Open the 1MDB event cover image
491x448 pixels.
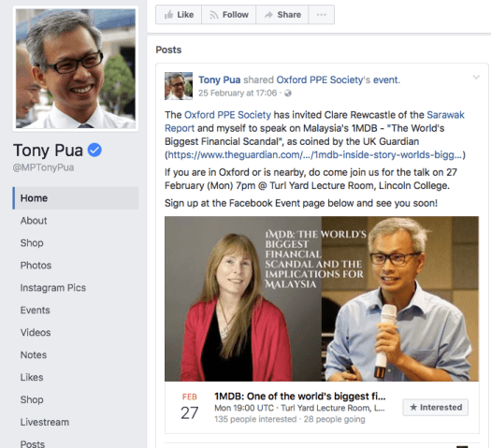click(x=322, y=298)
